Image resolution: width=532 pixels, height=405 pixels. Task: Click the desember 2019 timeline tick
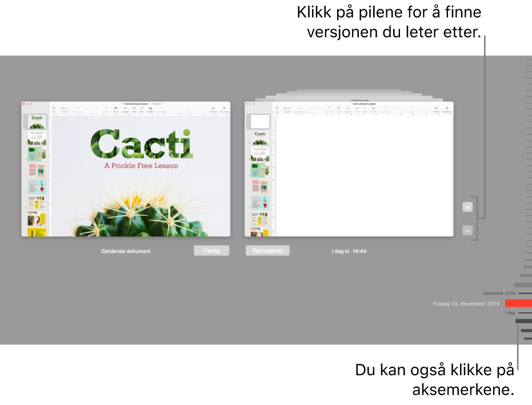point(525,293)
